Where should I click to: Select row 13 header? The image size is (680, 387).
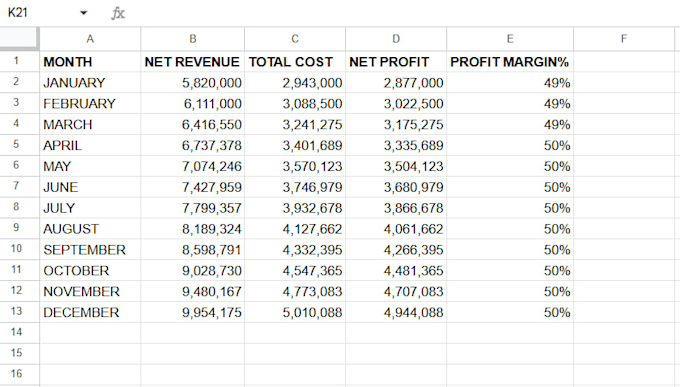20,312
